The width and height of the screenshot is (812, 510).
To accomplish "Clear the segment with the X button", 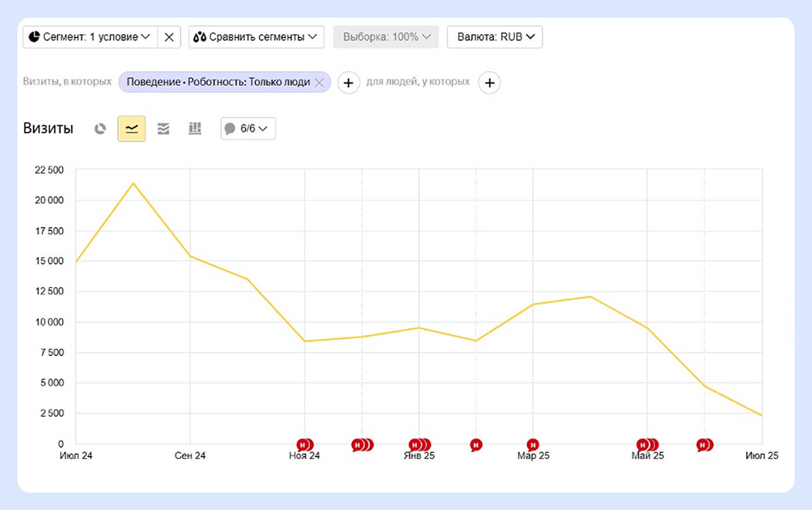I will pos(169,37).
